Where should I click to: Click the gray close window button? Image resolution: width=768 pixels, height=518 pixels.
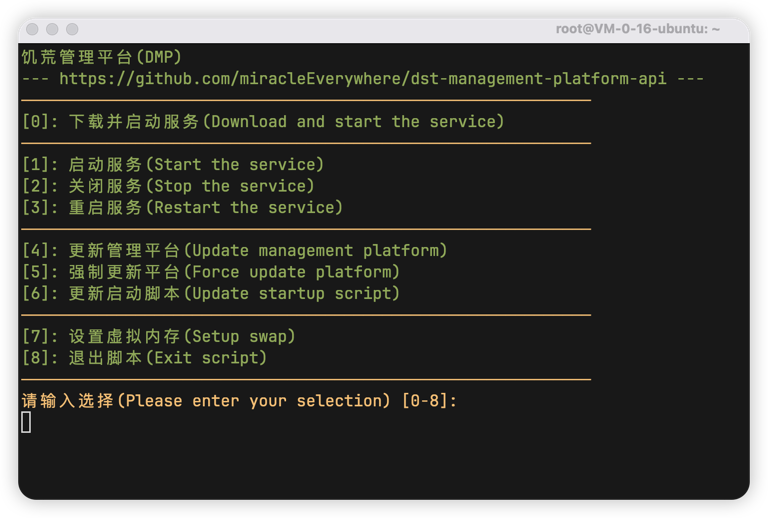pos(33,30)
